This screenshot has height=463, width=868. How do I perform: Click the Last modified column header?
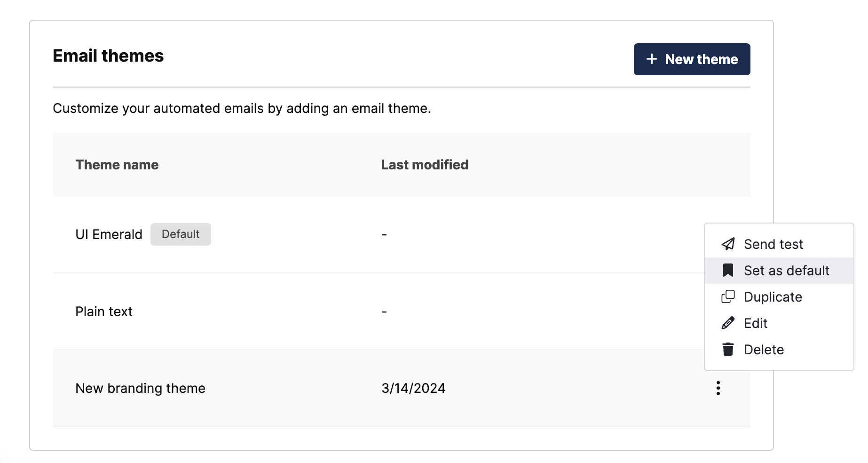coord(425,165)
